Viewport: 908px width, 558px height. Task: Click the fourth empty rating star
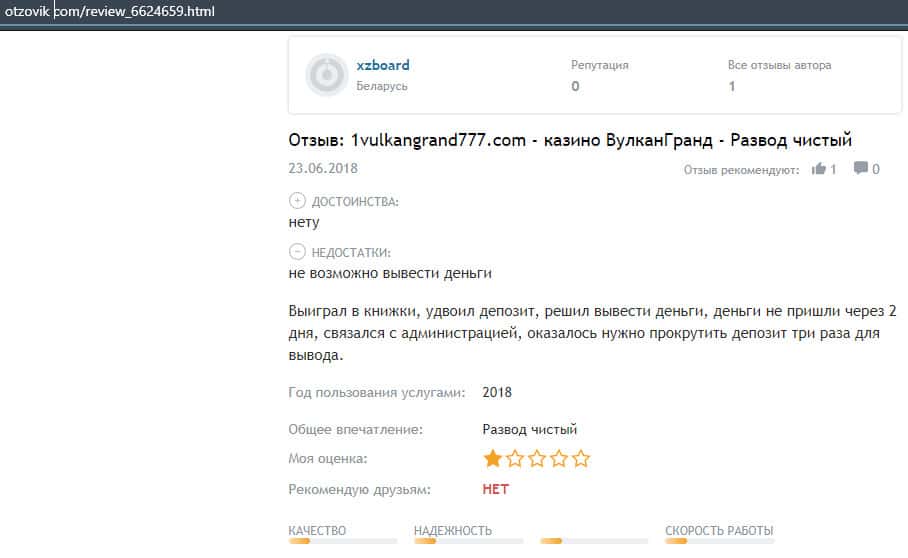[x=559, y=459]
